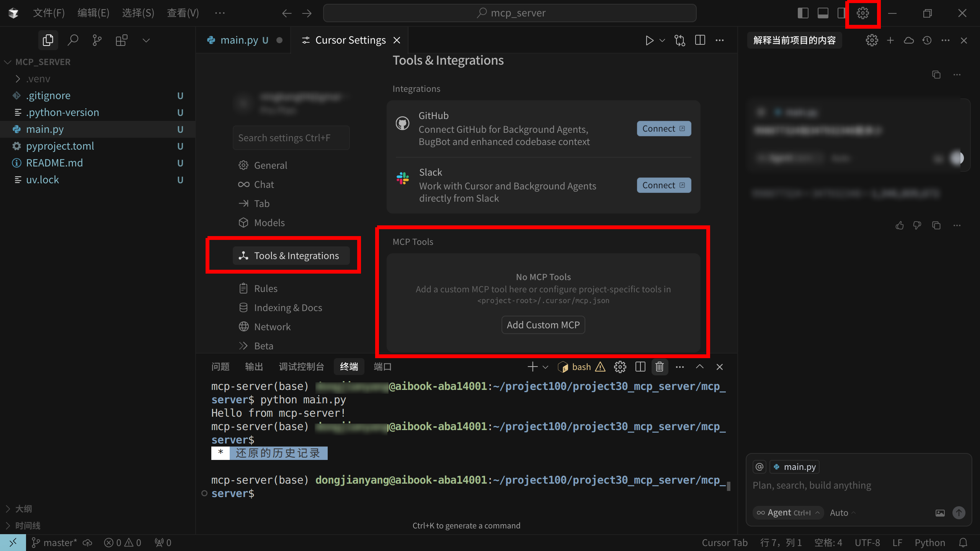The image size is (980, 551).
Task: Open changes compare icon in editor toolbar
Action: (x=680, y=40)
